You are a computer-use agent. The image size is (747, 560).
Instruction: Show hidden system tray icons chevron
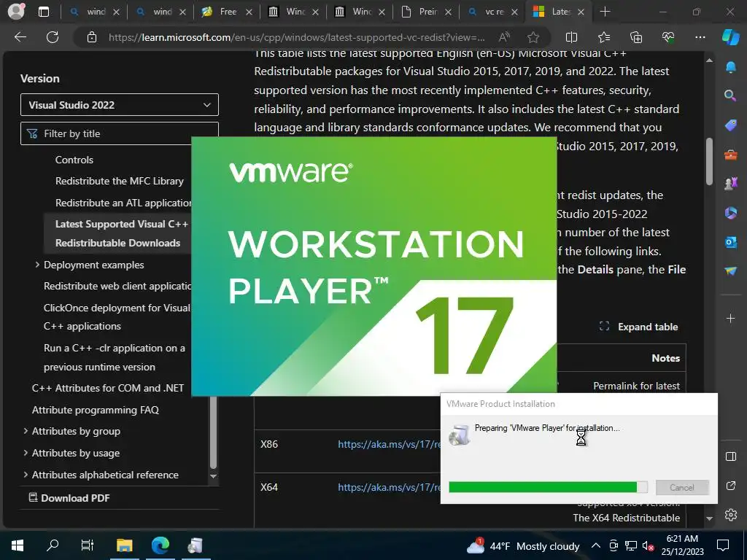595,545
